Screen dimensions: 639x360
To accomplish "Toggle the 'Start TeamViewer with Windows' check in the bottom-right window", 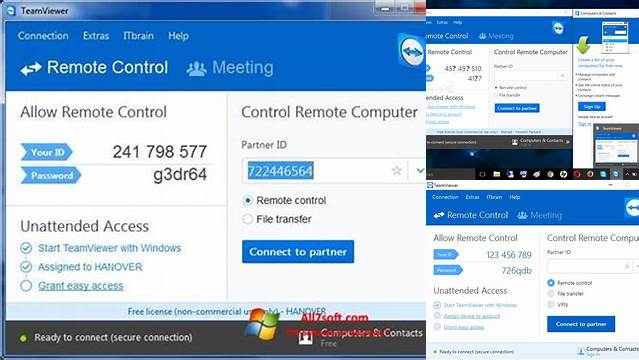I will pyautogui.click(x=437, y=305).
